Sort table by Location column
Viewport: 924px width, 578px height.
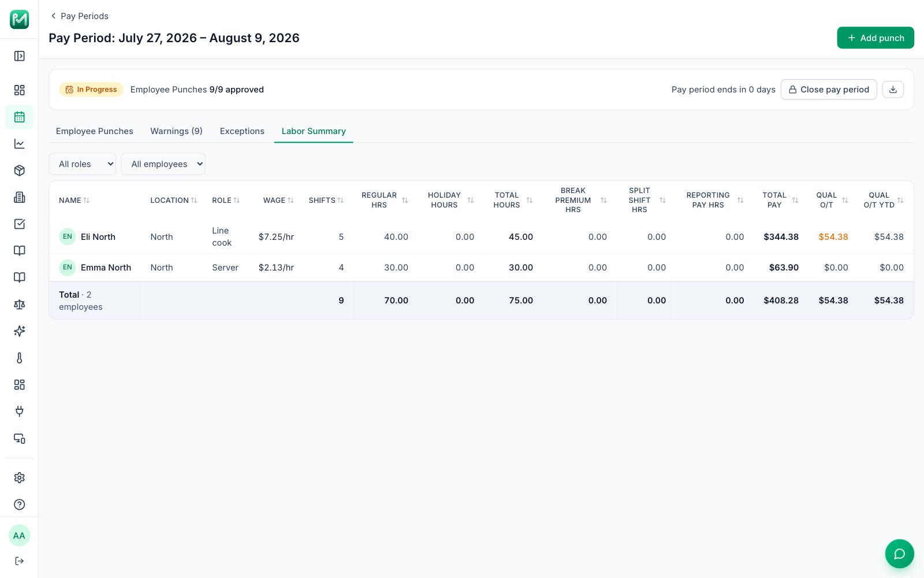pos(174,201)
